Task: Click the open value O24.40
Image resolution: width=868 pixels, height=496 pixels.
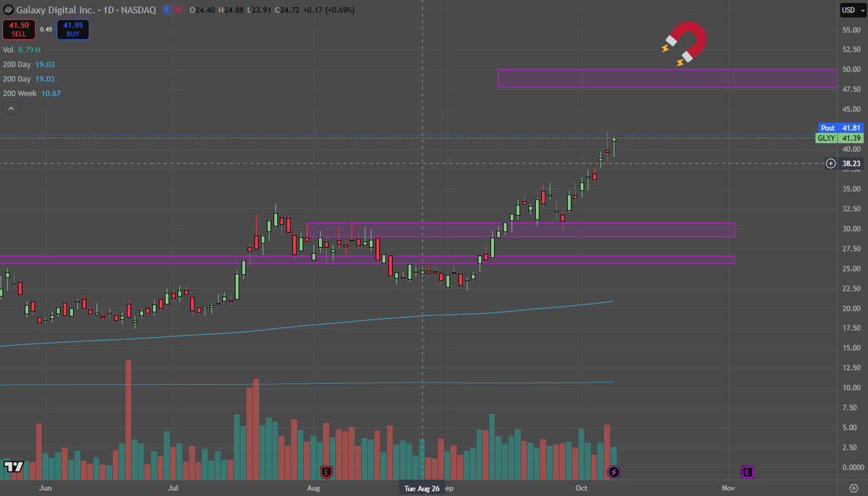Action: pos(201,10)
